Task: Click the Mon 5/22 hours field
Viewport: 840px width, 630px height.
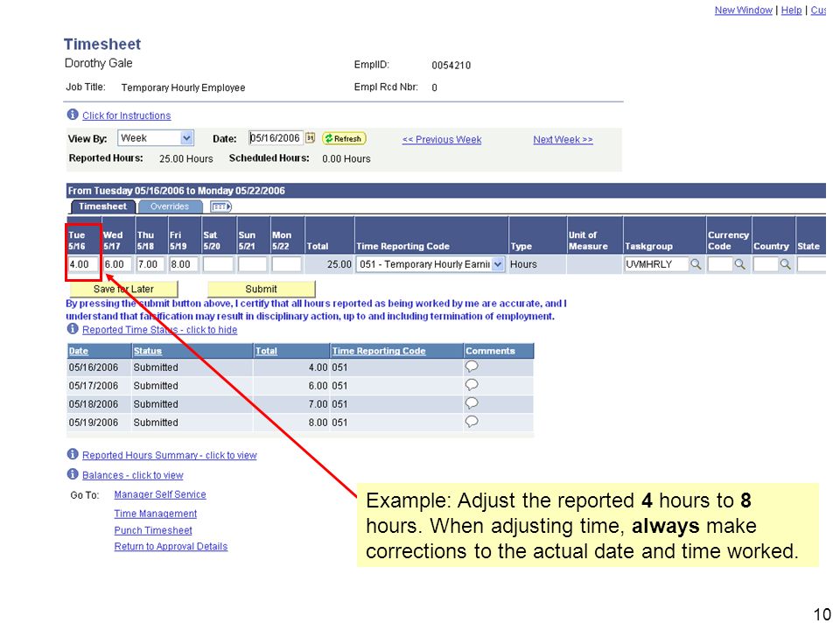Action: tap(287, 264)
